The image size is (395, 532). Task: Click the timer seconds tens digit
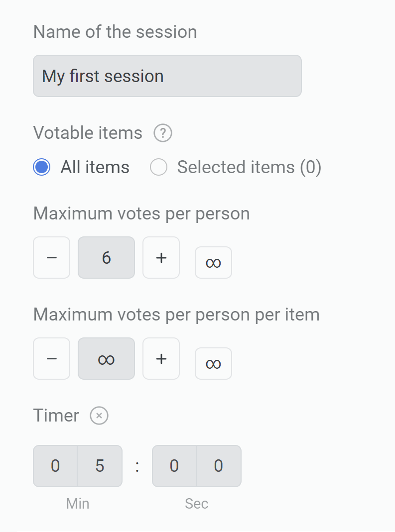click(x=174, y=466)
